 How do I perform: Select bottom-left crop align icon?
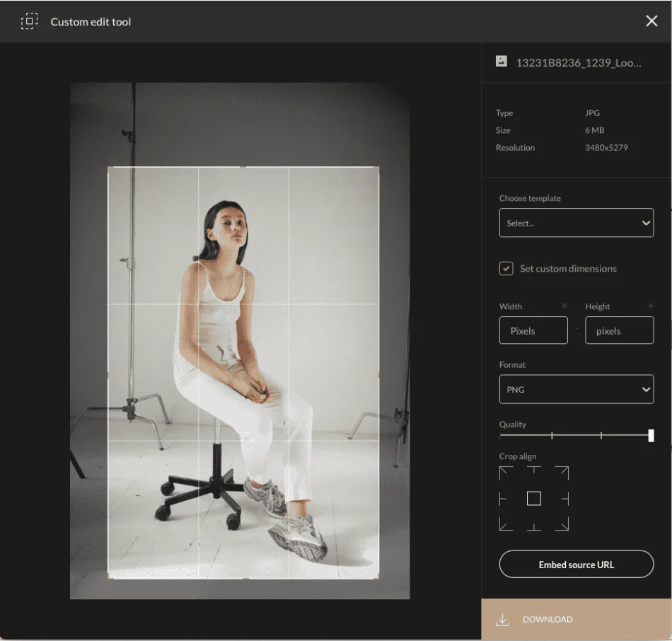pyautogui.click(x=506, y=524)
